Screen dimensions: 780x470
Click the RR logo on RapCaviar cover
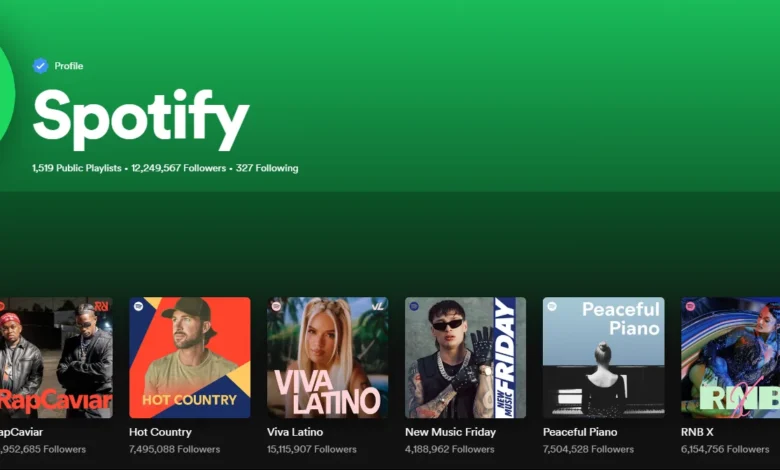click(101, 306)
